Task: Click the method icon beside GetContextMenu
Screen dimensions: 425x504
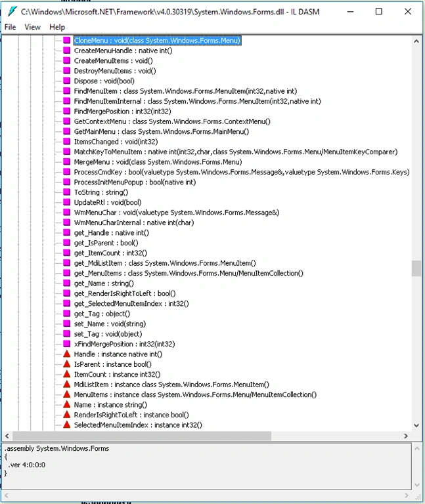Action: [66, 121]
